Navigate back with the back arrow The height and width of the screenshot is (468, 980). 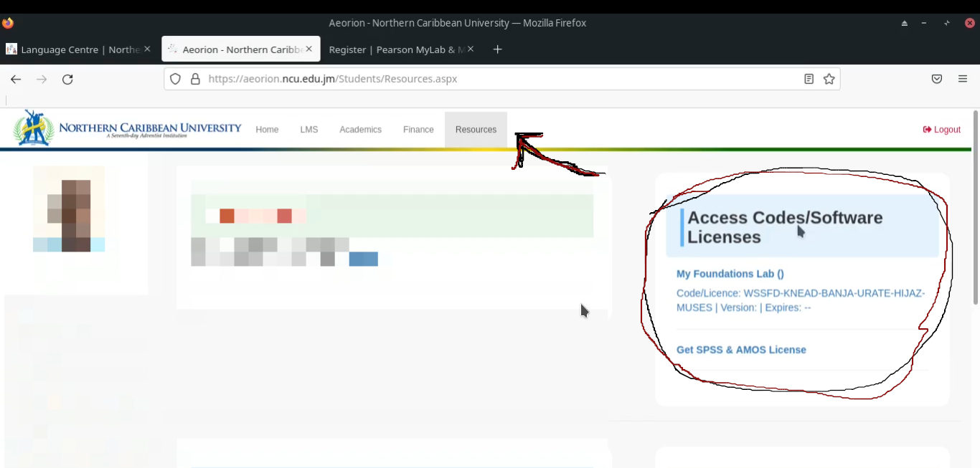pyautogui.click(x=16, y=79)
